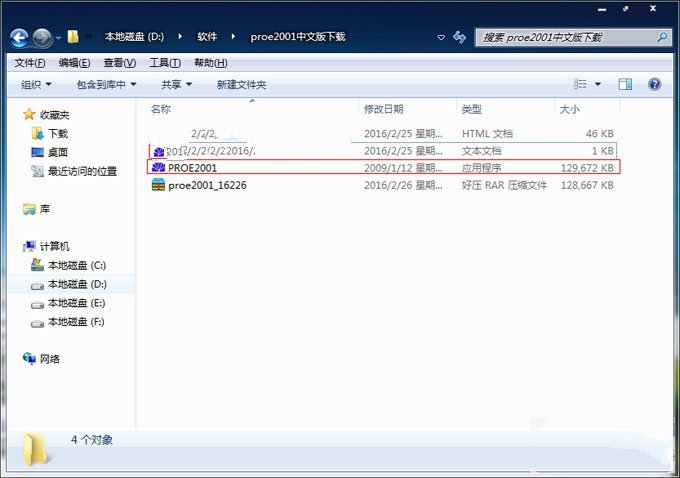Screen dimensions: 680x478
Task: Open the 组织 dropdown
Action: [x=36, y=85]
